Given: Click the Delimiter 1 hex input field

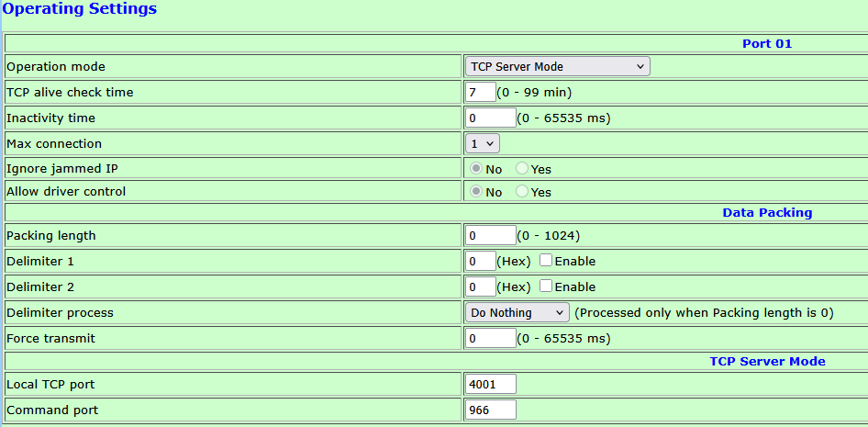Looking at the screenshot, I should [481, 261].
